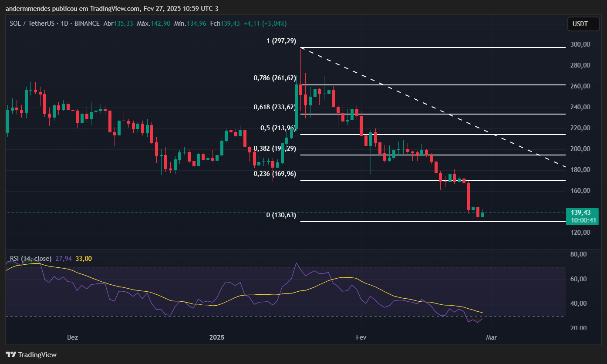Click the TradingView logo
Image resolution: width=607 pixels, height=364 pixels.
point(31,354)
